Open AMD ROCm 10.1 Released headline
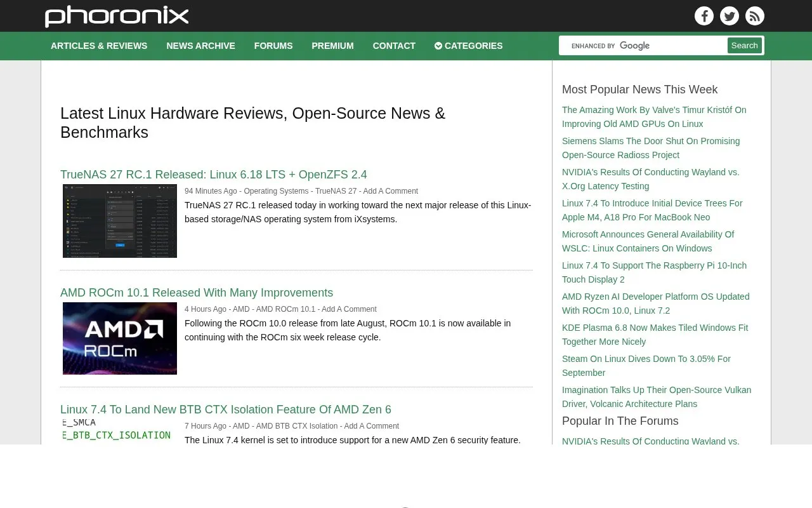 click(x=197, y=293)
